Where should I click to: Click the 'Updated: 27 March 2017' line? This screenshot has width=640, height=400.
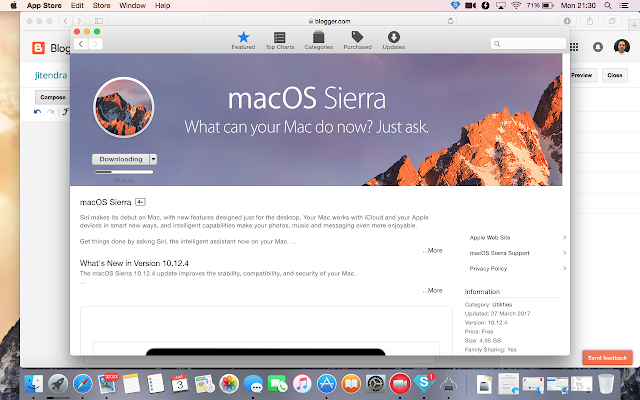coord(498,313)
